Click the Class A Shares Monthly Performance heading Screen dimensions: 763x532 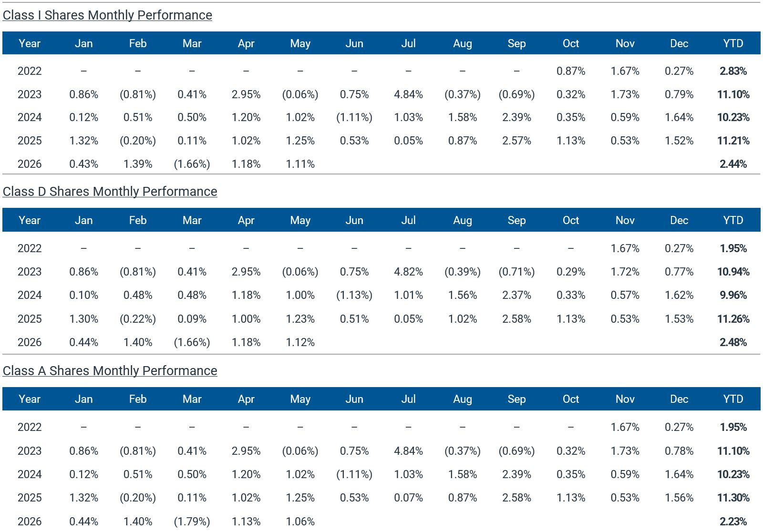[110, 371]
